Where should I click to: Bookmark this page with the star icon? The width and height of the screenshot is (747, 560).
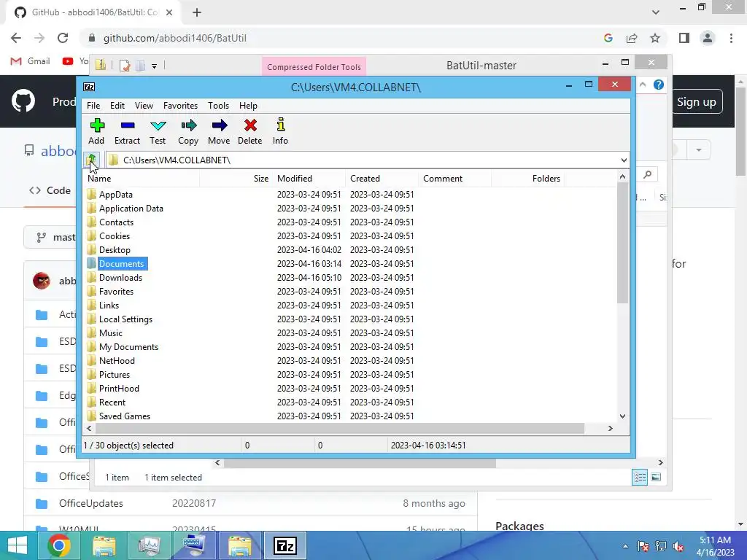click(x=655, y=38)
